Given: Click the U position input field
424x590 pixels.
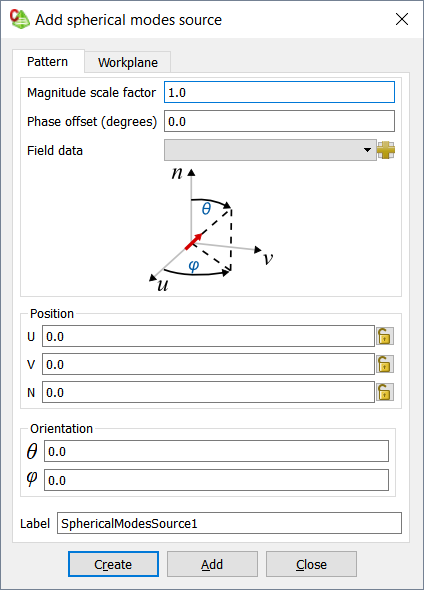Looking at the screenshot, I should 208,336.
